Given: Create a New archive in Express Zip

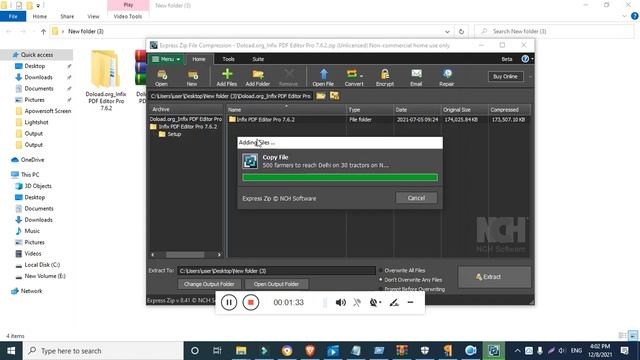Looking at the screenshot, I should 192,77.
